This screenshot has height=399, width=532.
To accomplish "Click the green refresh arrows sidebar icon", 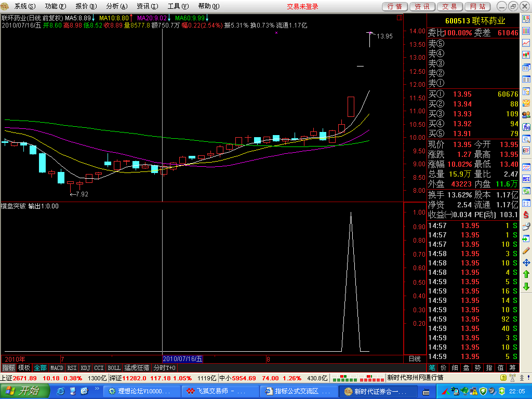I will tap(526, 191).
